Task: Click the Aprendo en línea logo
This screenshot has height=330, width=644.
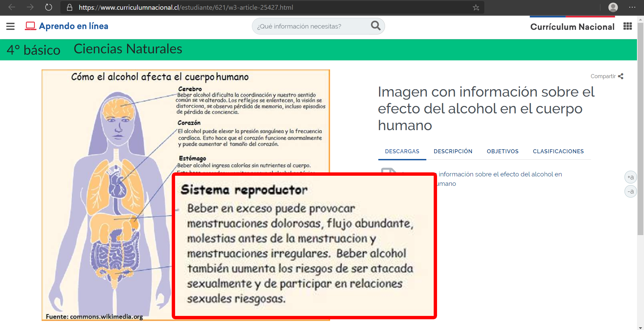Action: click(x=66, y=26)
